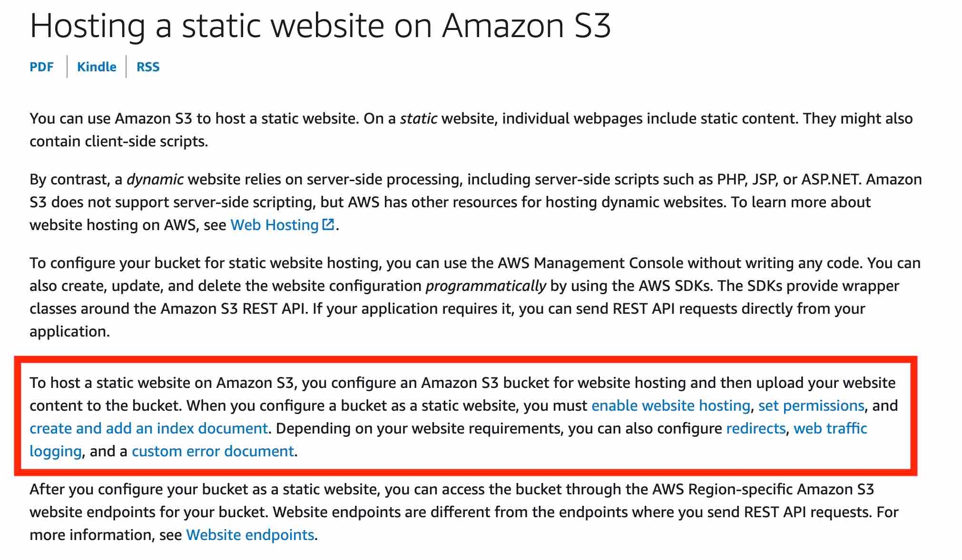This screenshot has width=962, height=560.
Task: Go to the set permissions link
Action: click(811, 406)
